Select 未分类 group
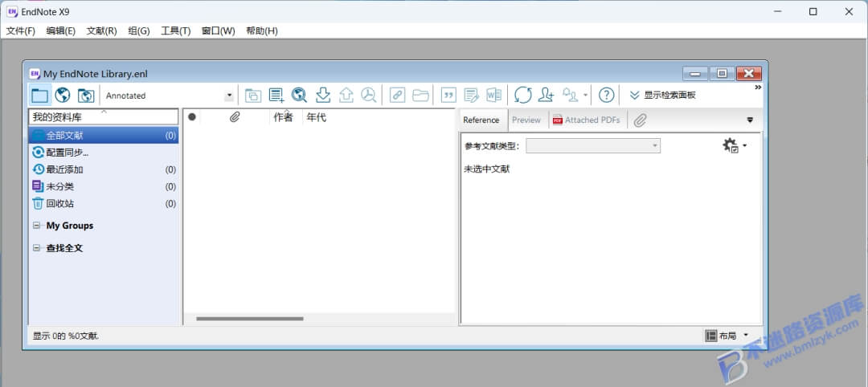Image resolution: width=868 pixels, height=387 pixels. tap(104, 187)
